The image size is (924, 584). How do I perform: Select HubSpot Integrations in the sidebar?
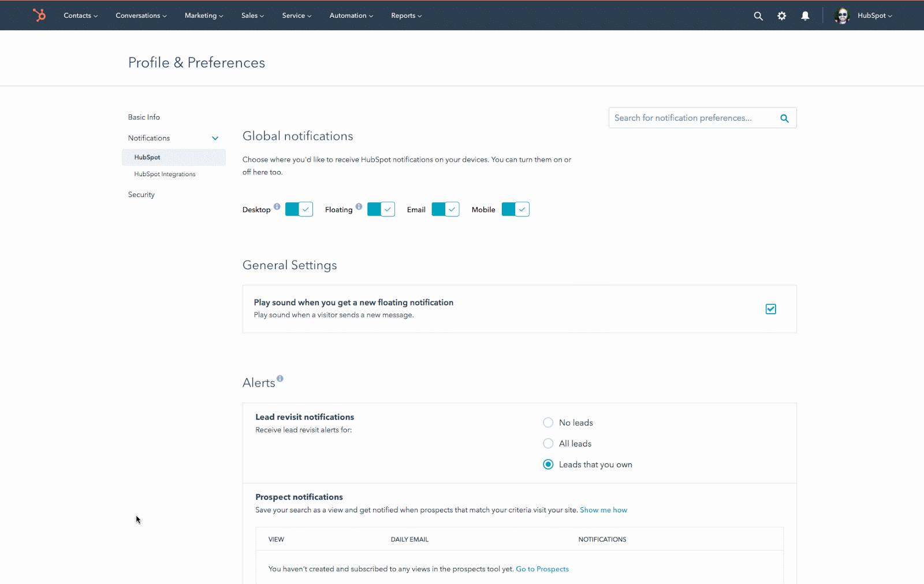165,174
